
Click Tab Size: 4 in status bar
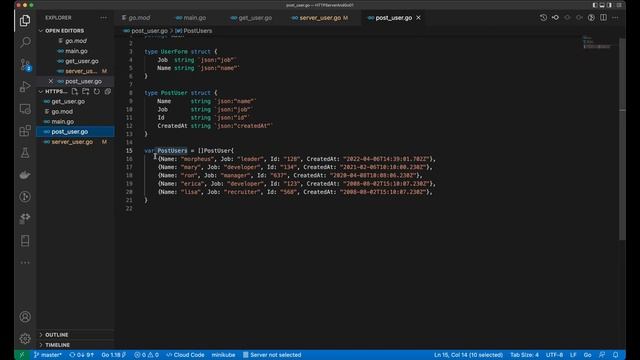524,355
